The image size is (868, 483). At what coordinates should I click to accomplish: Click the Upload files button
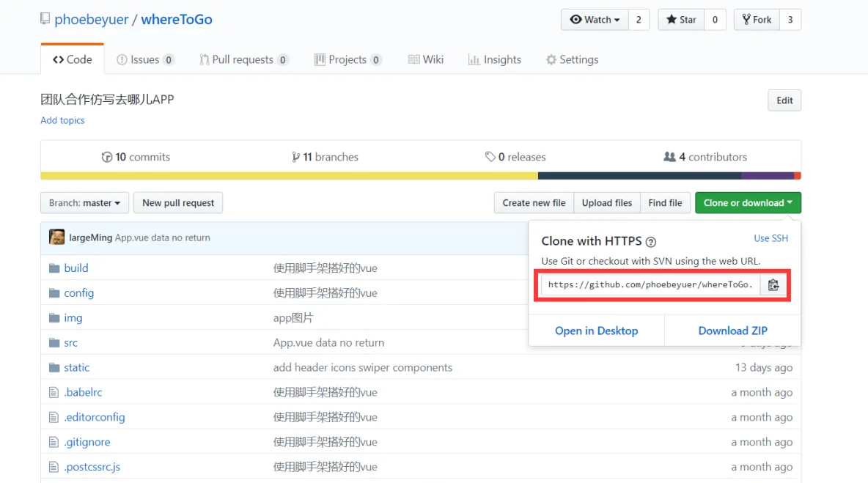(607, 202)
